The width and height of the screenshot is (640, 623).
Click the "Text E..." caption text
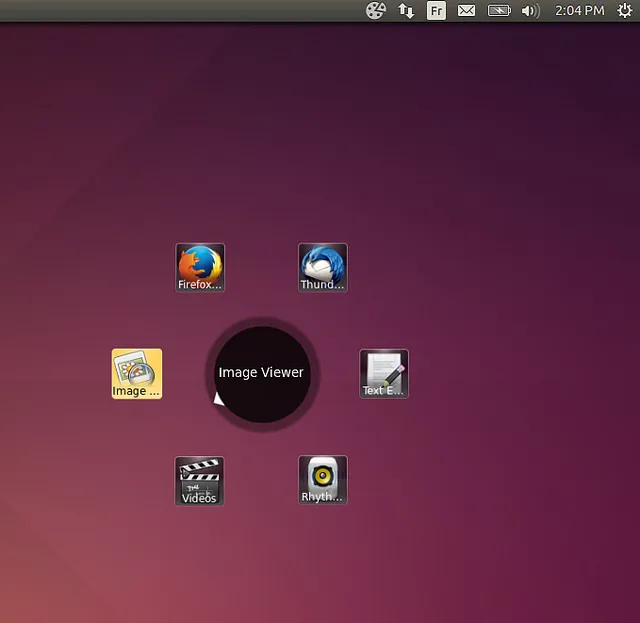[381, 391]
